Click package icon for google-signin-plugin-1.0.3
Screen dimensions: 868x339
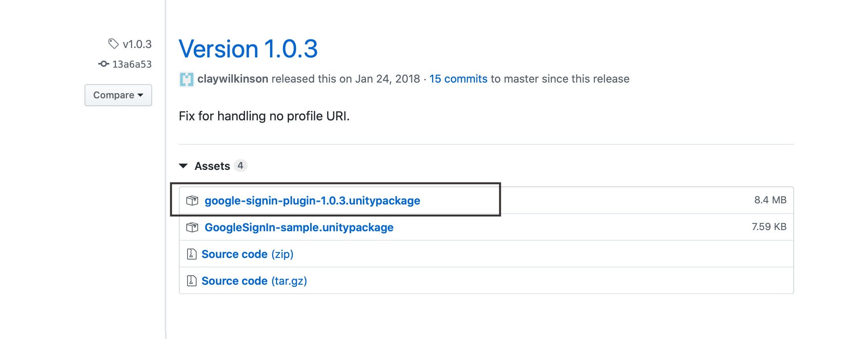coord(192,201)
